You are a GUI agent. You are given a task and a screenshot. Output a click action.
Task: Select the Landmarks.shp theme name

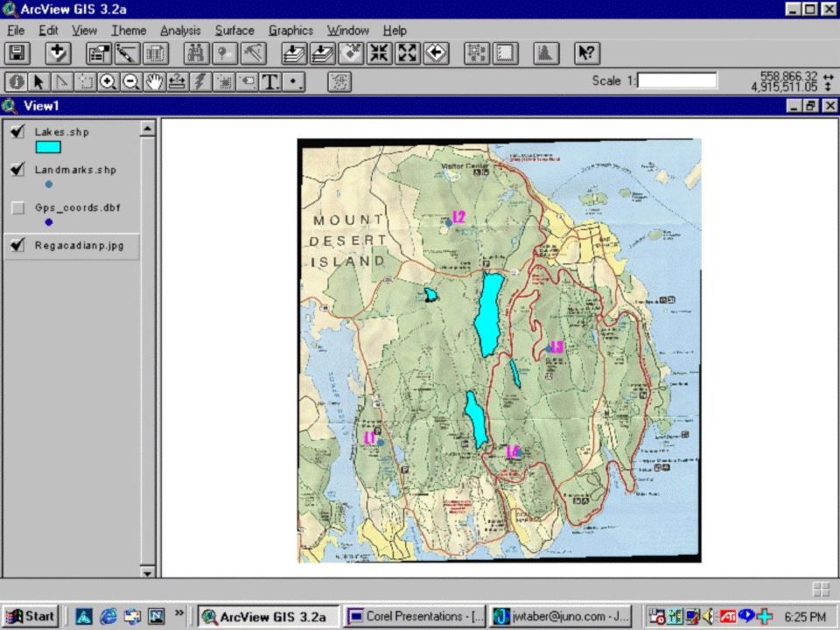click(75, 170)
